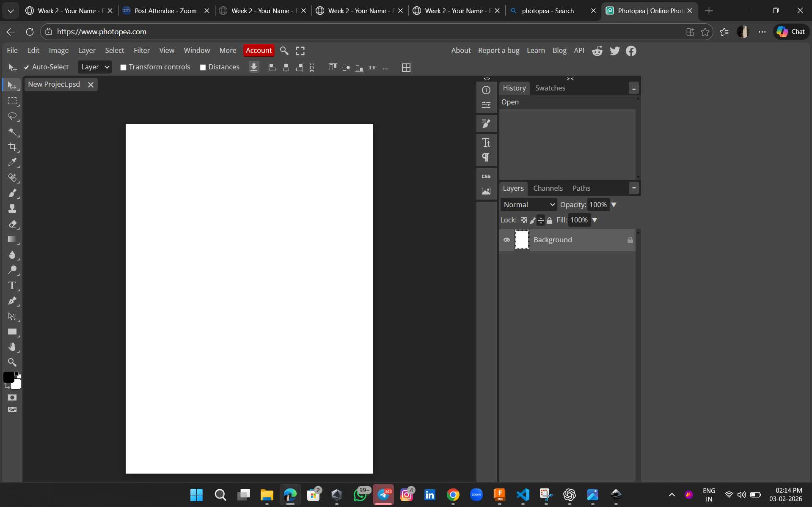Select the Lasso tool

click(x=12, y=116)
